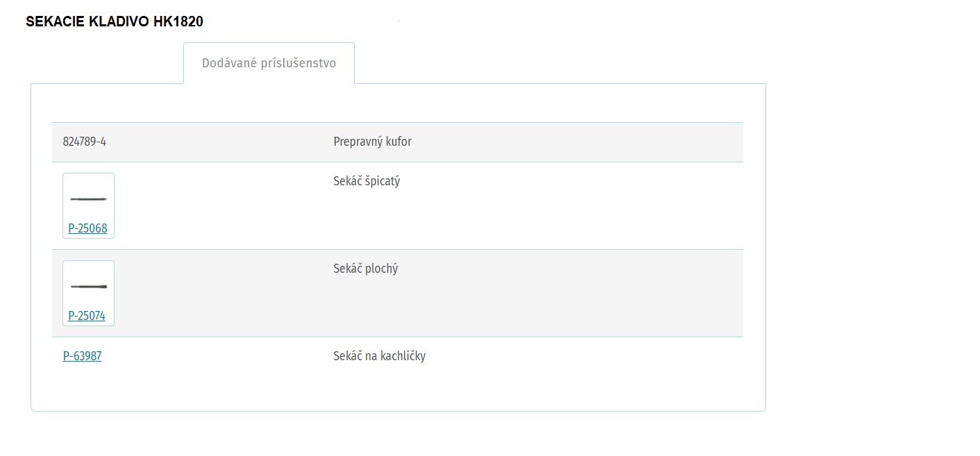
Task: Open the P-63987 part number link
Action: point(82,356)
